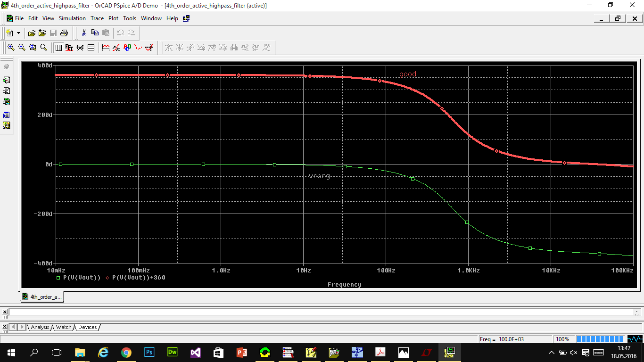The image size is (644, 362).
Task: Click the yellow schematic sidebar icon
Action: [x=7, y=125]
